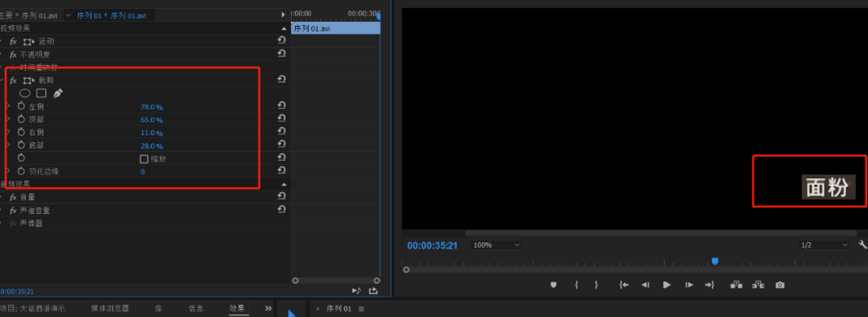Select the rectangle mask tool under 裁剪

[42, 93]
